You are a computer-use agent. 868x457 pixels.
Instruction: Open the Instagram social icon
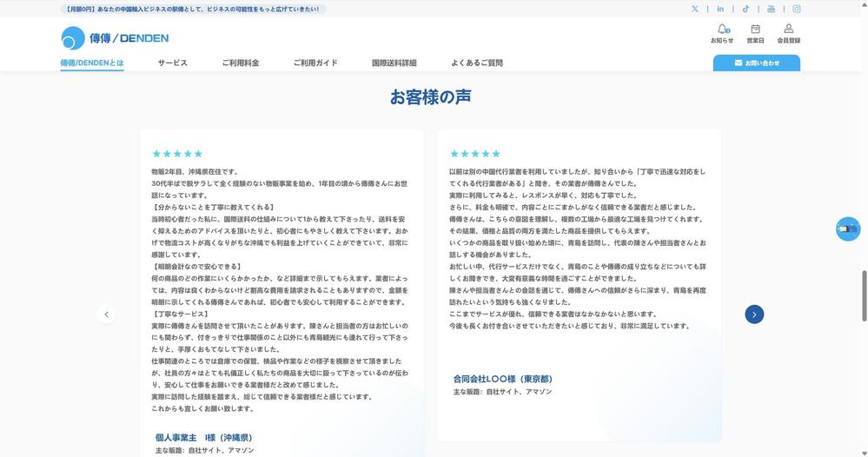[797, 9]
